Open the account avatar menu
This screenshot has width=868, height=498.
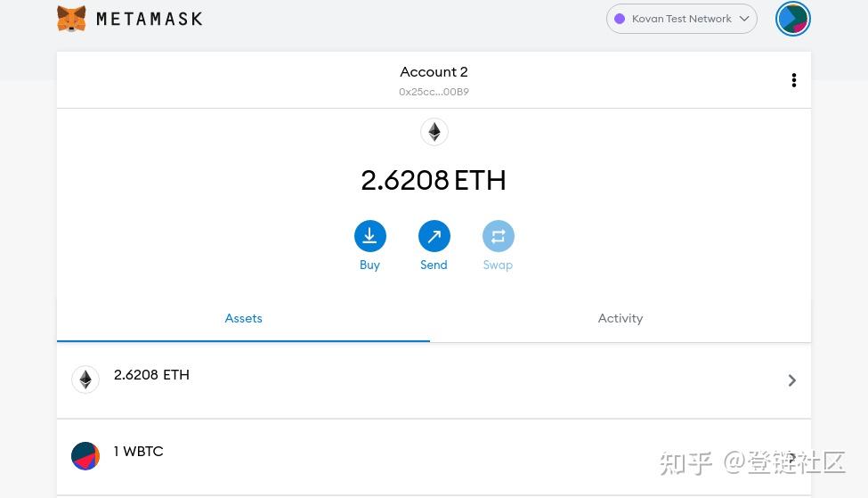click(x=792, y=19)
